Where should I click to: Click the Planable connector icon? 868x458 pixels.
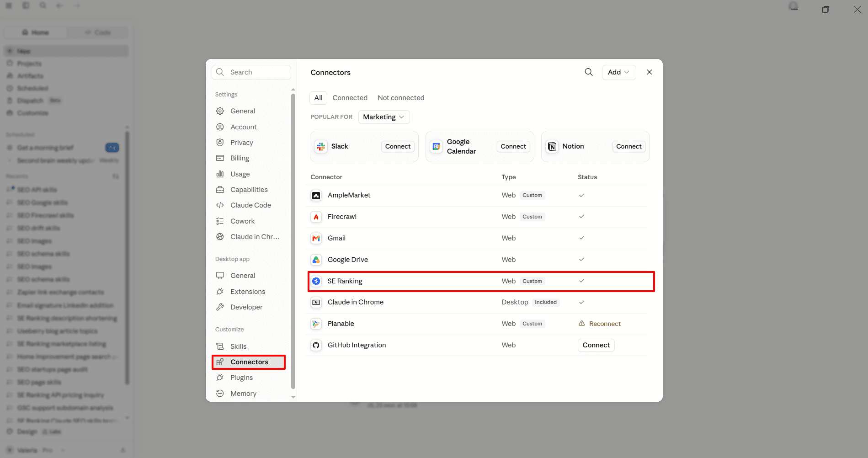click(x=316, y=324)
